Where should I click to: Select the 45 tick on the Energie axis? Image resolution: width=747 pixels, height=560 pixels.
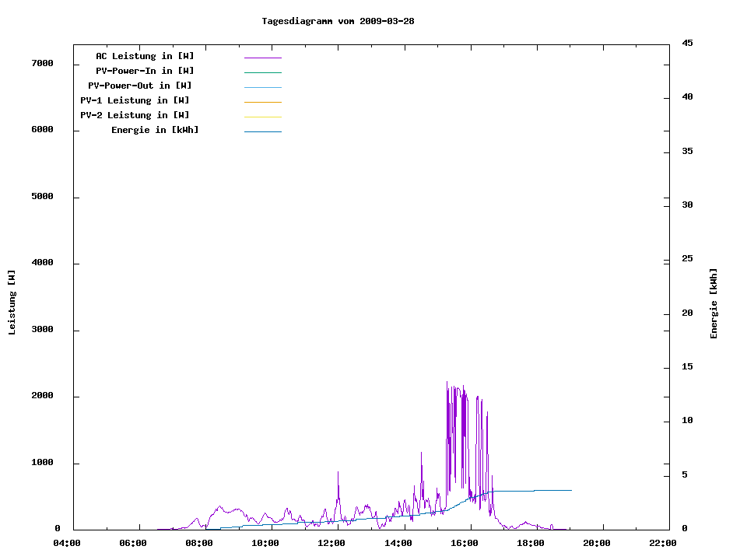[x=687, y=43]
